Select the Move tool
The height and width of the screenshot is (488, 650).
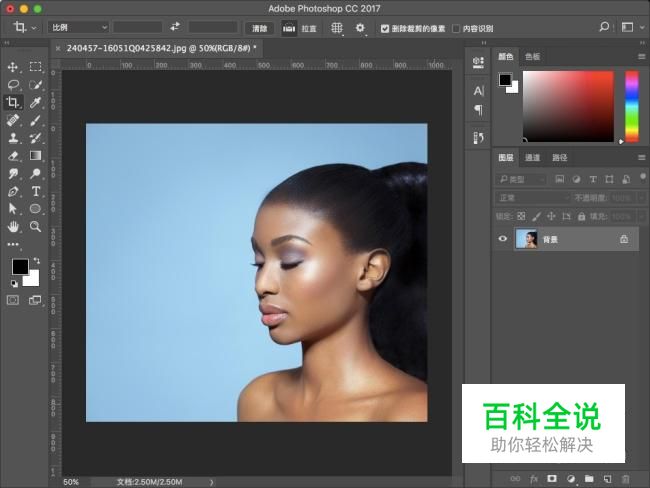tap(13, 67)
